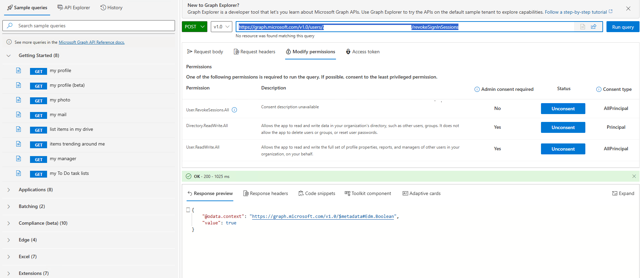The width and height of the screenshot is (644, 278).
Task: Select 'items trending around me' query
Action: pos(77,144)
